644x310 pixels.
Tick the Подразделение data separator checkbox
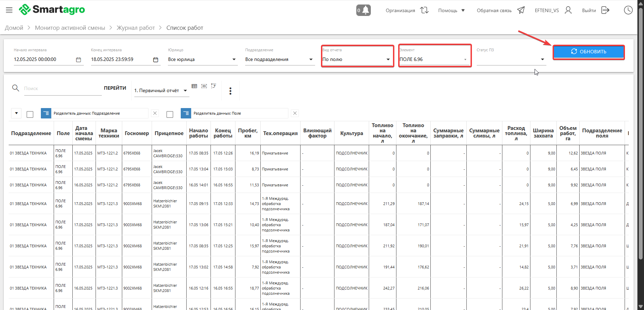tap(30, 114)
